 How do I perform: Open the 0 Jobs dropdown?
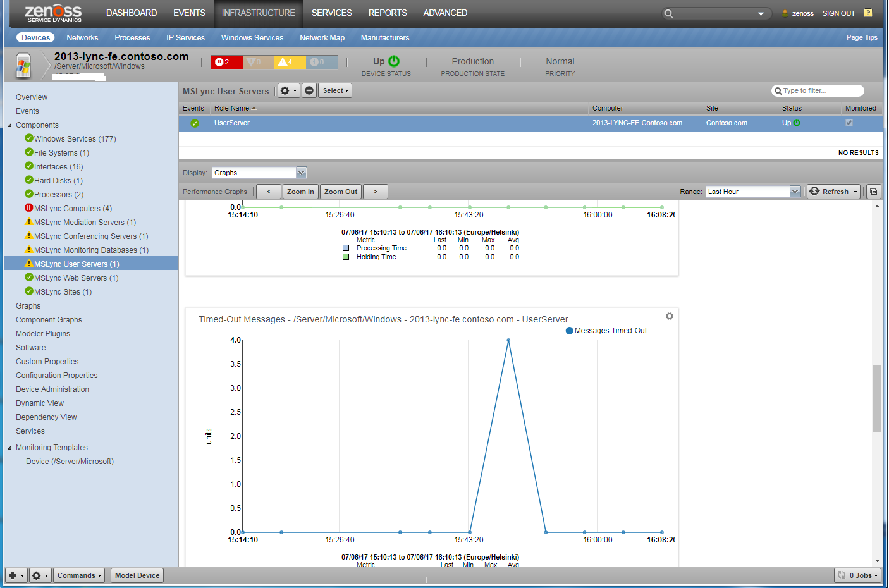click(x=858, y=575)
